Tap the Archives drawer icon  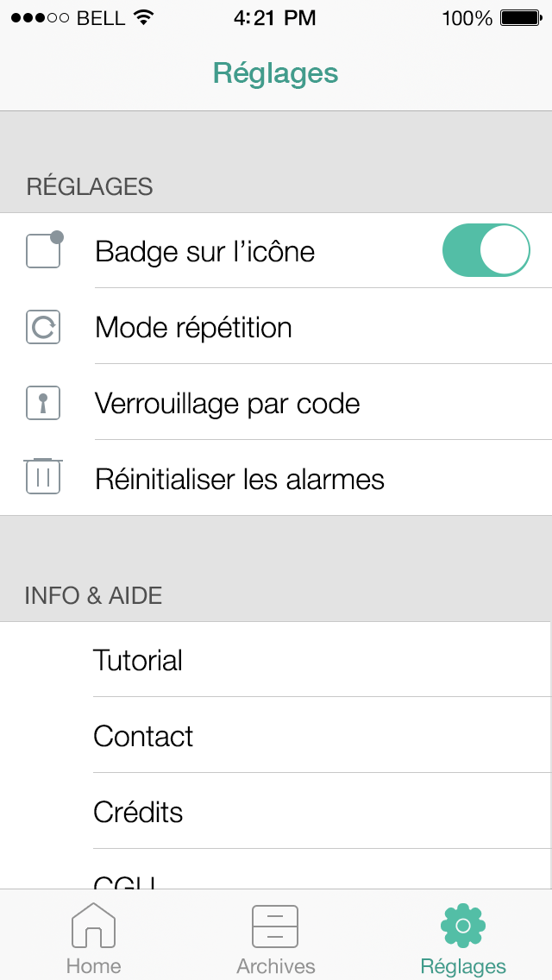pos(275,927)
